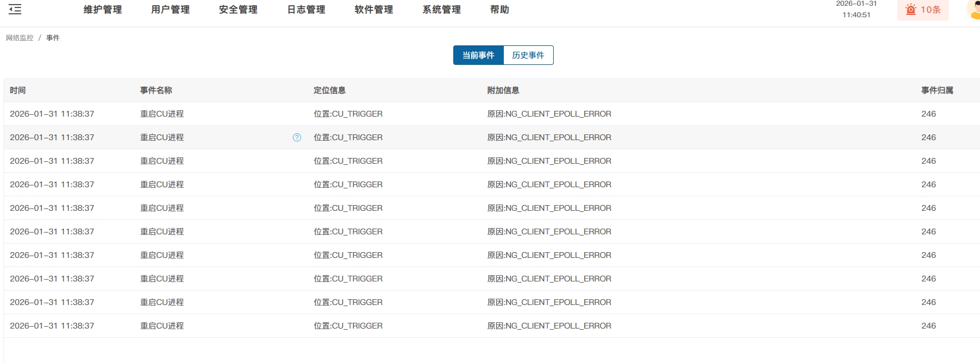Switch to the 历史事件 tab
This screenshot has height=363, width=980.
(x=528, y=55)
